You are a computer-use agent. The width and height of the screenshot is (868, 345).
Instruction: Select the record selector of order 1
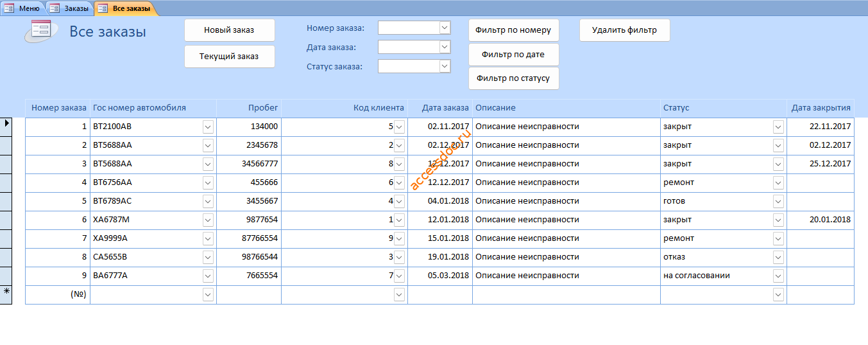click(x=6, y=127)
